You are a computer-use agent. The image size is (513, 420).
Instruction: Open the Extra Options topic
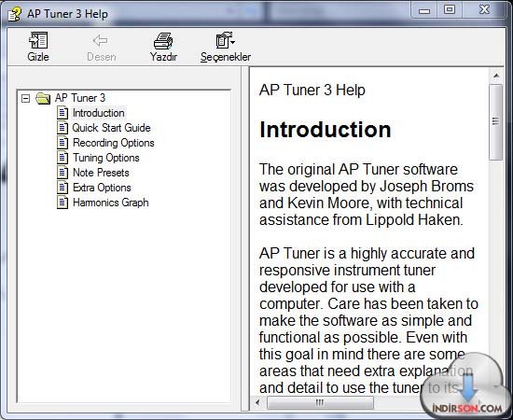102,188
